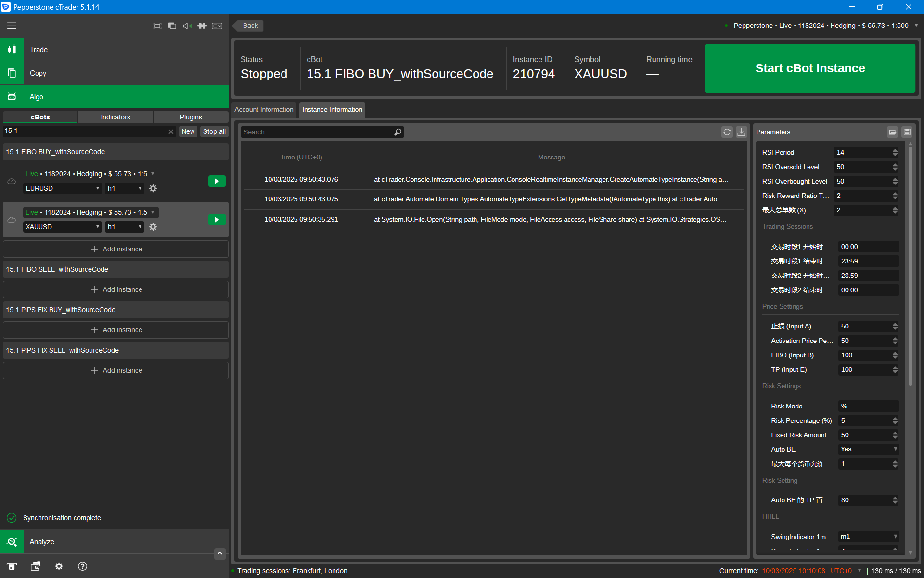This screenshot has width=924, height=578.
Task: Click the cloud icon for XAUUSD instance
Action: [12, 220]
